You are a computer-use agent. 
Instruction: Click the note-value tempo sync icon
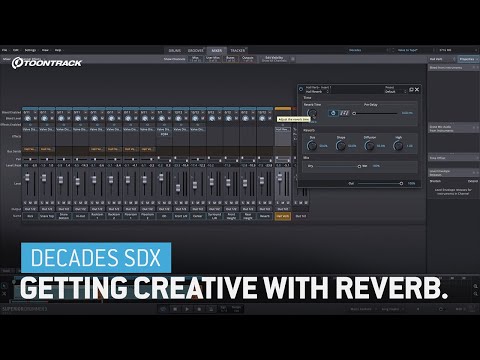(344, 113)
